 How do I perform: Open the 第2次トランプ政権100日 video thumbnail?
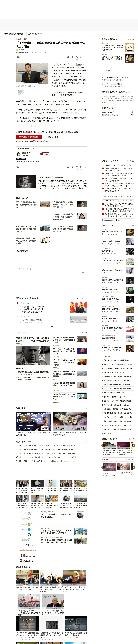tap(33, 421)
